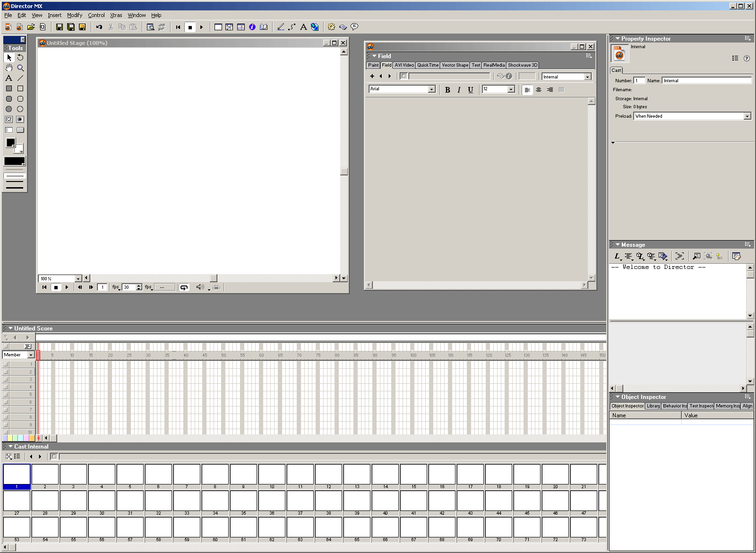Click the Undo toolbar icon
This screenshot has height=553, width=756.
99,27
